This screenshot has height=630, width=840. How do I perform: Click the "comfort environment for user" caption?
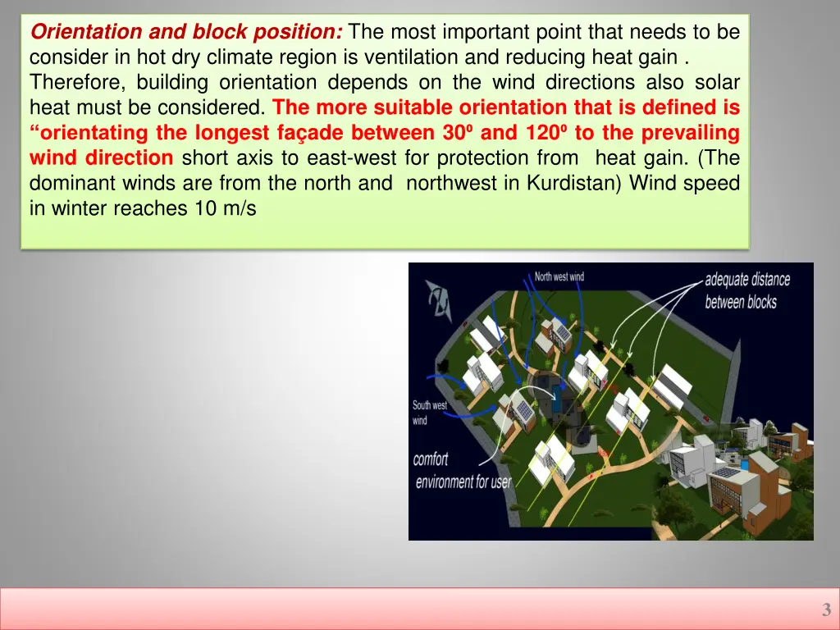coord(462,471)
